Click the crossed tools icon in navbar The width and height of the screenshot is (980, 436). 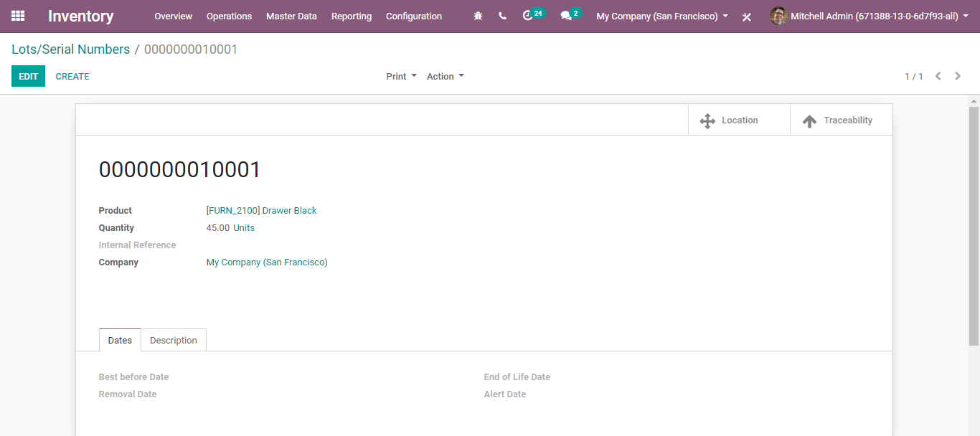coord(747,16)
